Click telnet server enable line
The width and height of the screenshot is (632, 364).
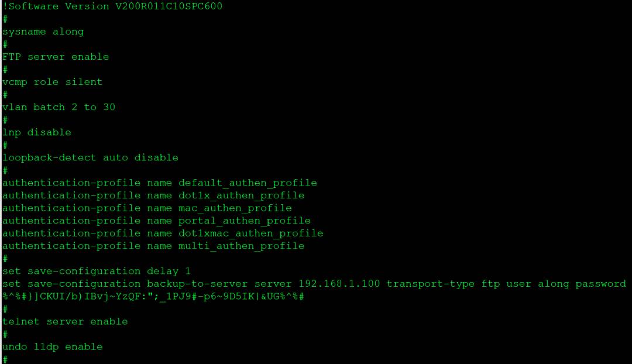click(x=65, y=322)
